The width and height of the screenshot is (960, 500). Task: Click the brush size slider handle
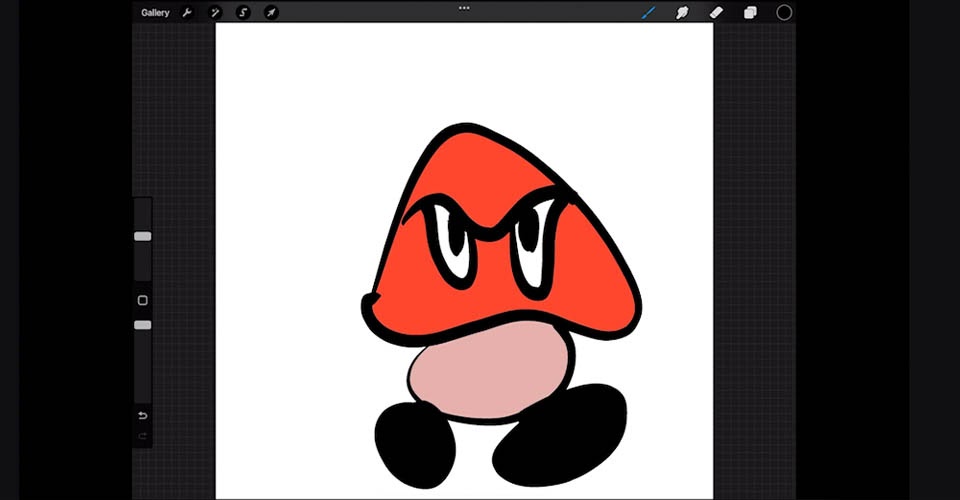click(x=143, y=236)
